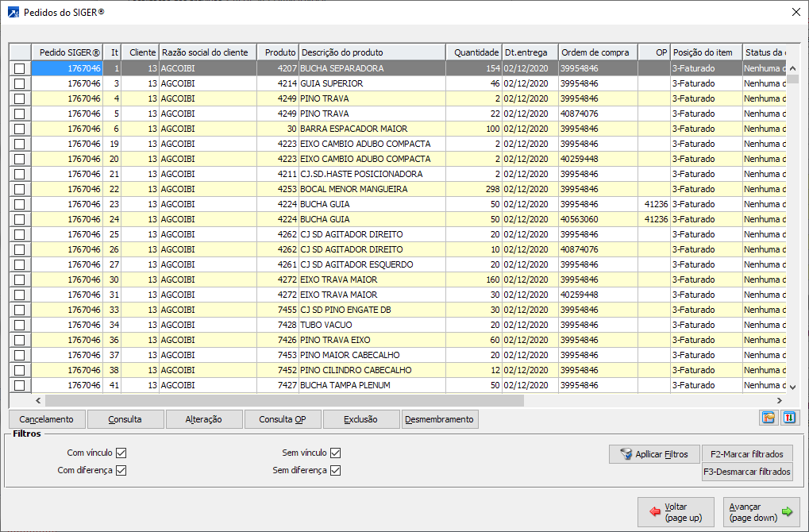The height and width of the screenshot is (532, 809).
Task: Click the Pedido SIGER® column header
Action: pos(67,52)
